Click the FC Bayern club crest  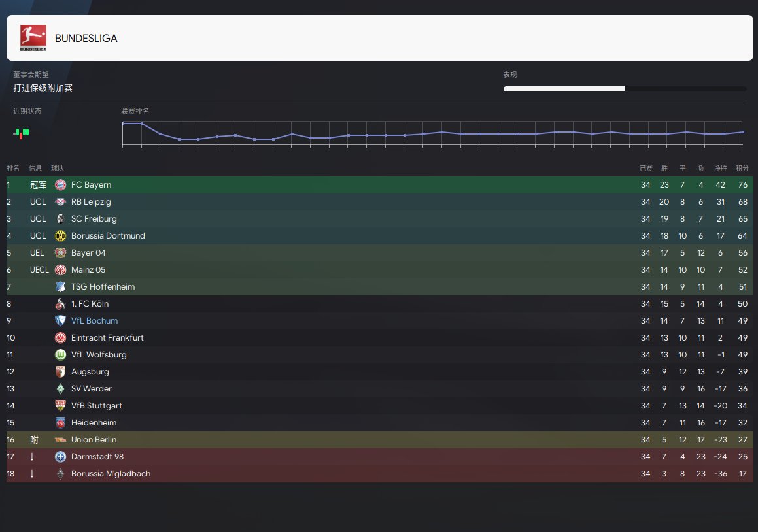(x=61, y=185)
